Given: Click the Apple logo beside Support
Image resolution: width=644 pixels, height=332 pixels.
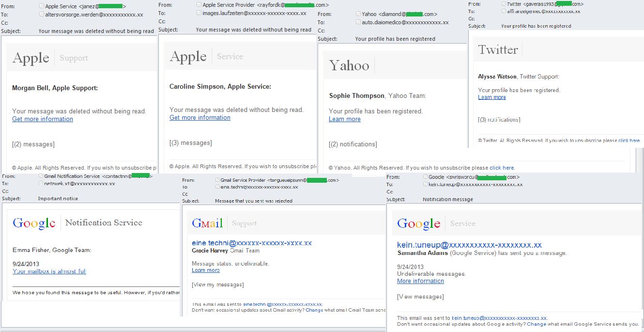Looking at the screenshot, I should (x=31, y=58).
